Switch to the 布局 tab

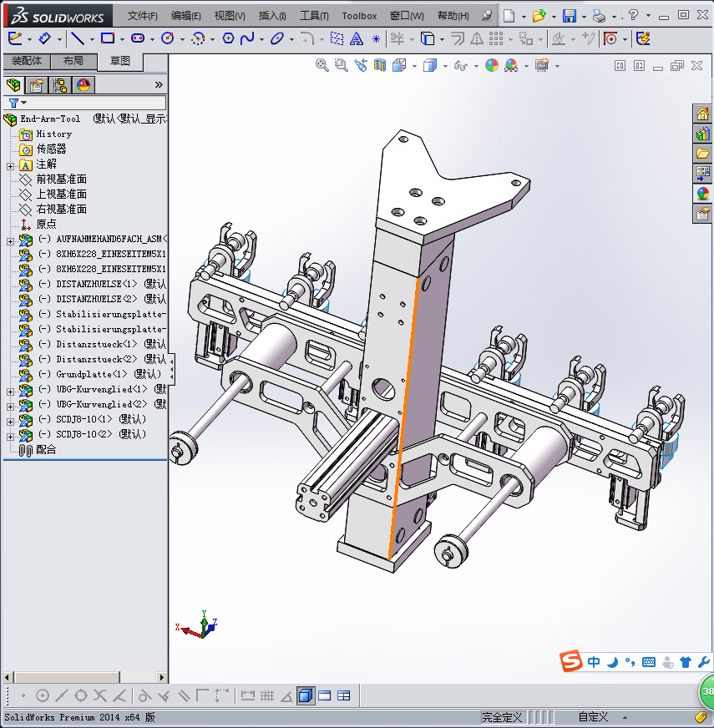73,61
